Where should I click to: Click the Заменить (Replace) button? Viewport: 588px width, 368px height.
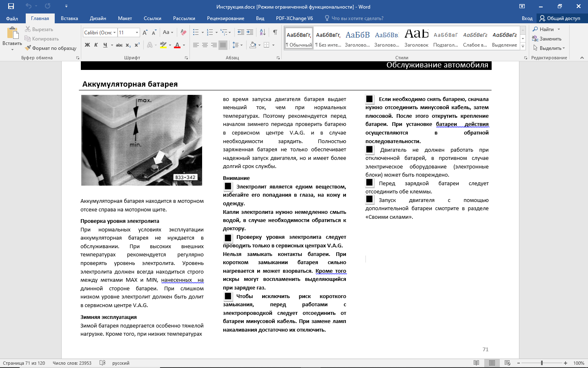[x=547, y=39]
